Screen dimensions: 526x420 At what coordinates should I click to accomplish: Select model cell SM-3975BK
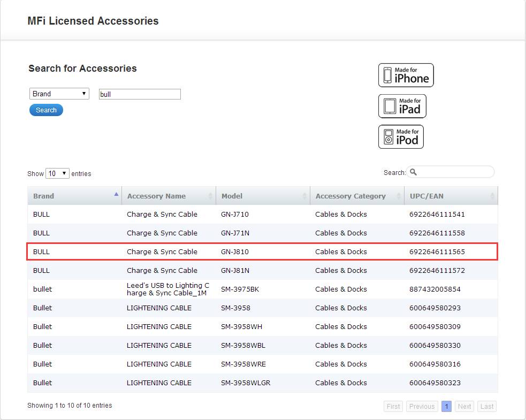[x=240, y=289]
